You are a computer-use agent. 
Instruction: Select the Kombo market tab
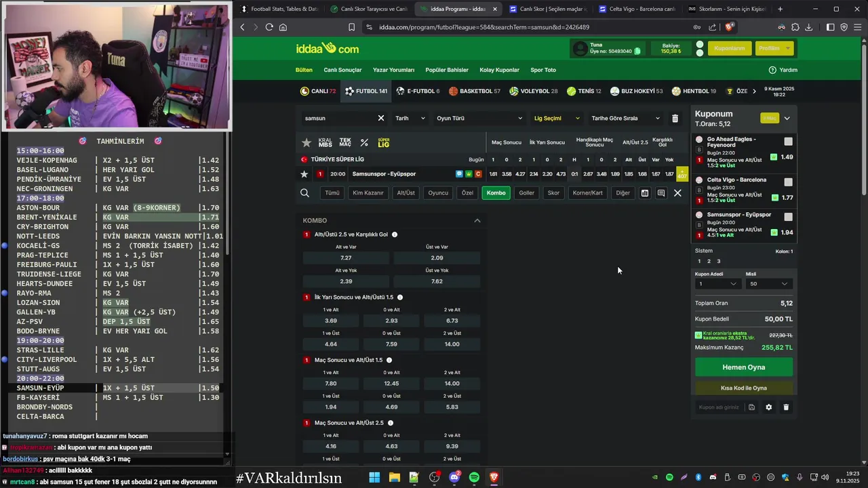click(x=496, y=193)
